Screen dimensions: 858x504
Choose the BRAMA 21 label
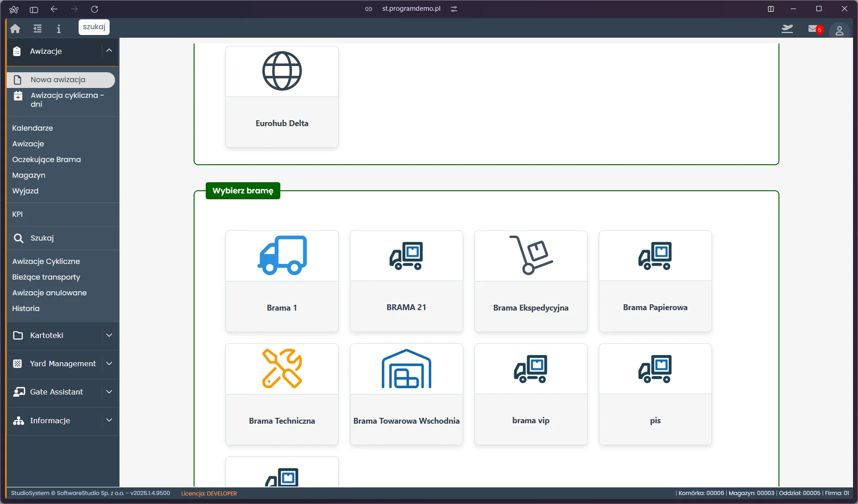(407, 307)
